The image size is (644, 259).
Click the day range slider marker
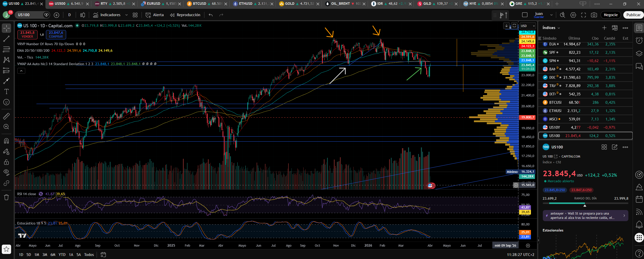pos(585,206)
